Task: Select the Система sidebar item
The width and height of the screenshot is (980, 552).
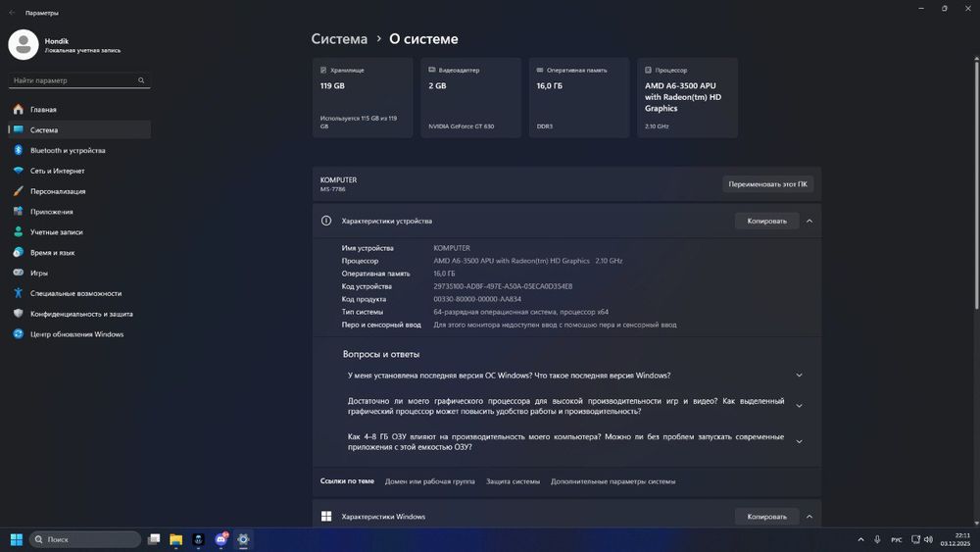Action: [79, 130]
